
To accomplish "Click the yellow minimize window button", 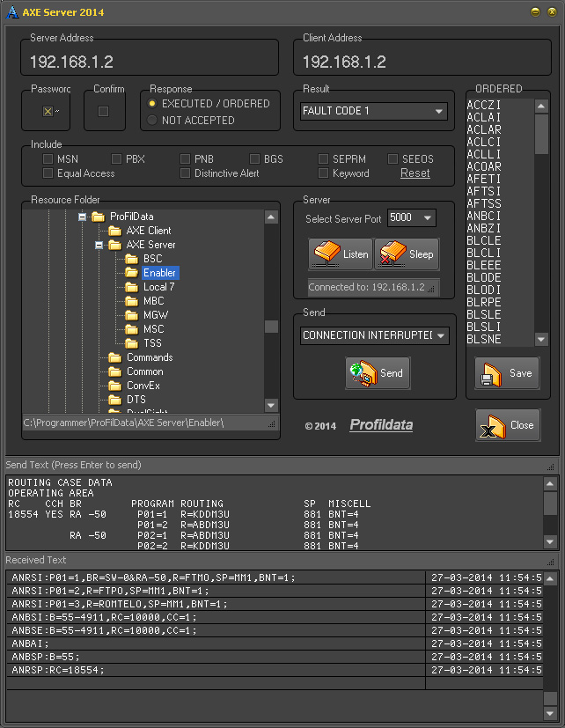I will click(x=535, y=11).
